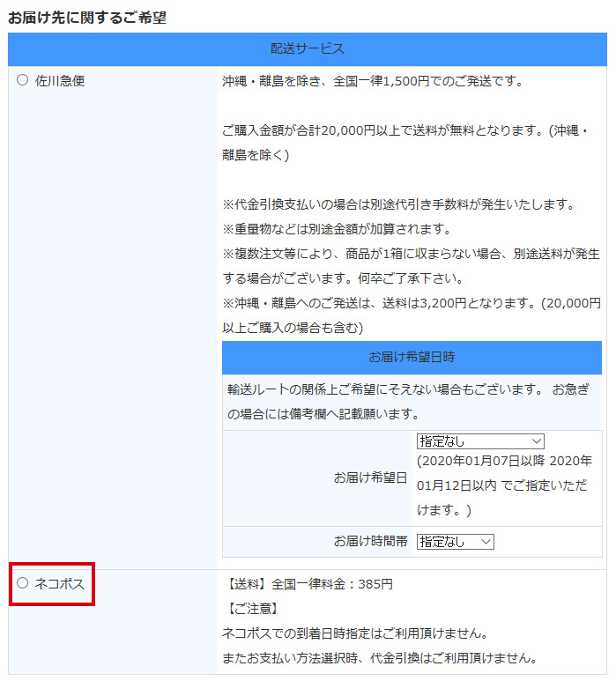Click the 全国一律料金：385円 text
Screen dimensions: 616x681
click(x=332, y=584)
